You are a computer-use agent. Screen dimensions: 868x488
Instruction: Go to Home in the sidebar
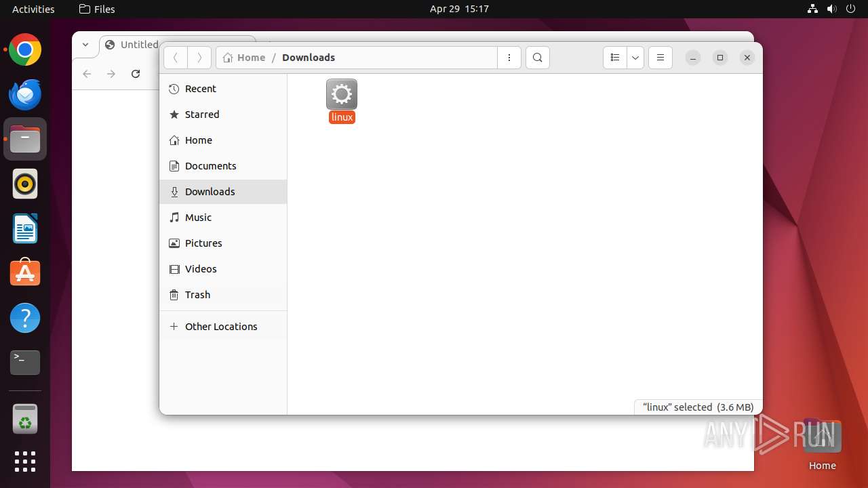coord(223,140)
